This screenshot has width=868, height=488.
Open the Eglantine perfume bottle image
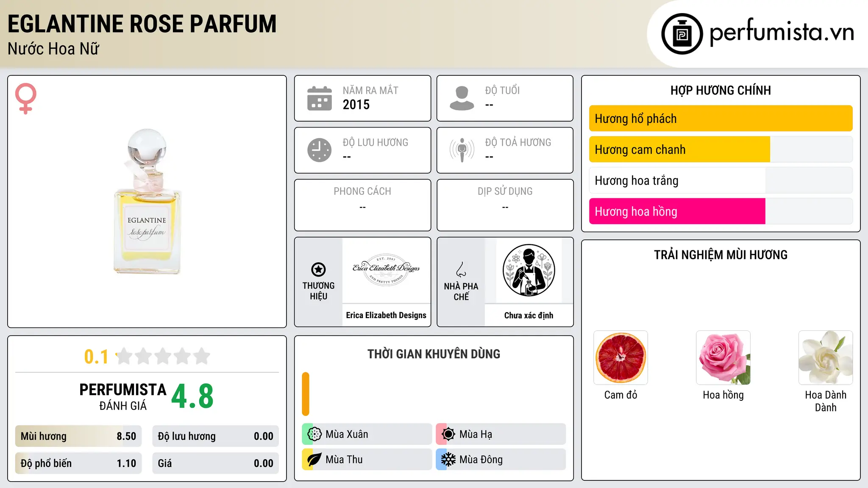tap(147, 202)
